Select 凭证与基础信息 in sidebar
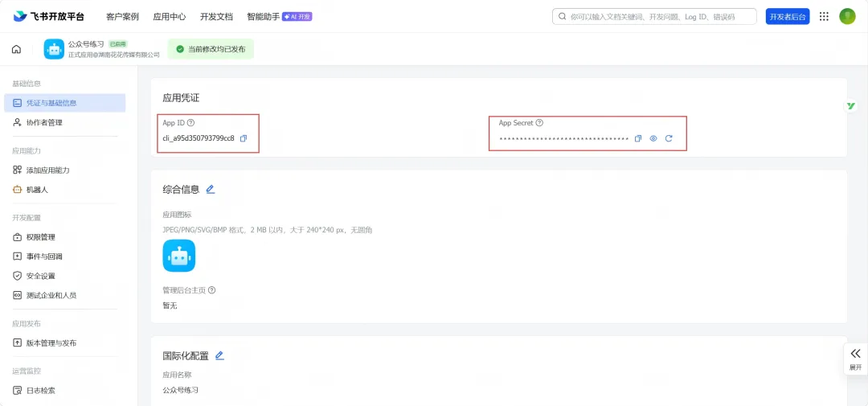The image size is (868, 406). [65, 103]
